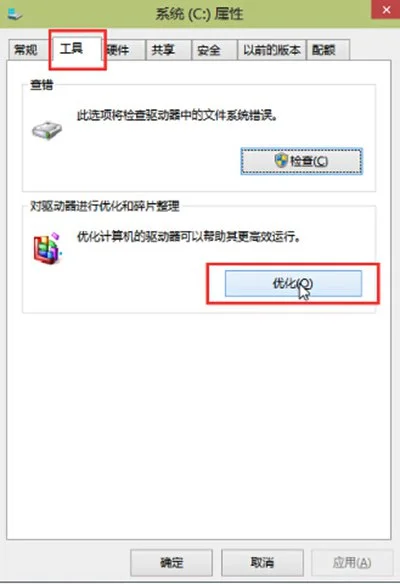Click the hard drive icon under 查错

click(47, 130)
